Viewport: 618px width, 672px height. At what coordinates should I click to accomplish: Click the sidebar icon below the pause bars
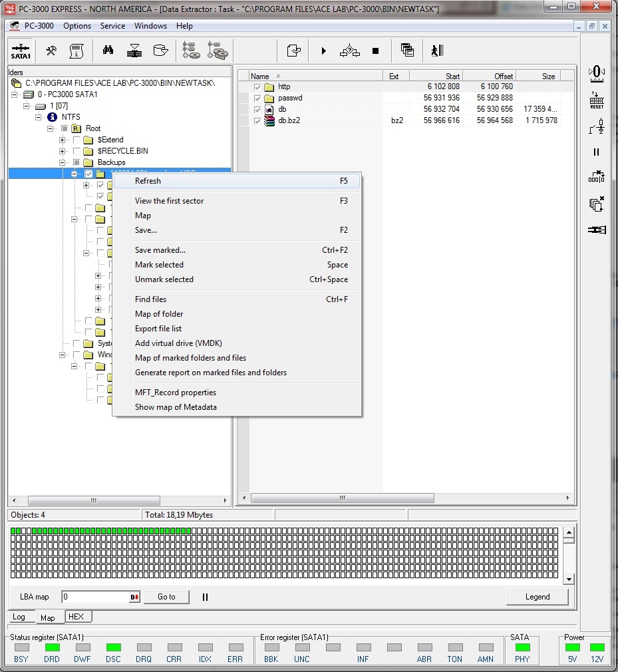(597, 176)
